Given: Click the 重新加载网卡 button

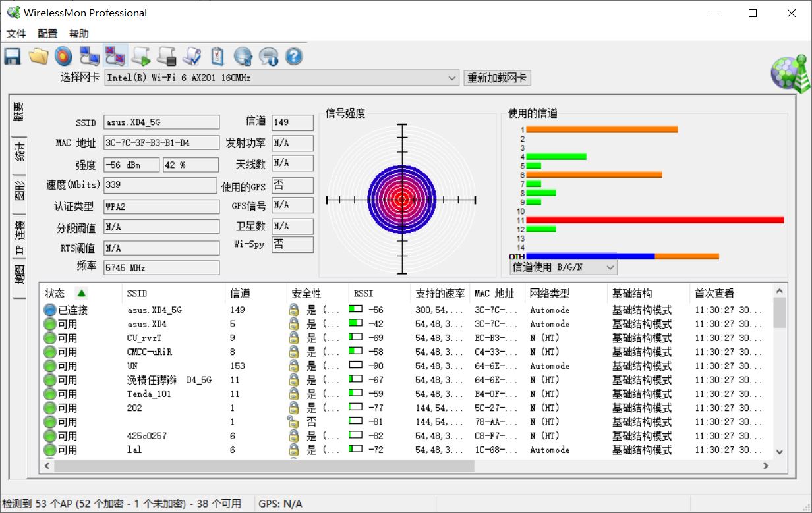Looking at the screenshot, I should click(x=497, y=78).
